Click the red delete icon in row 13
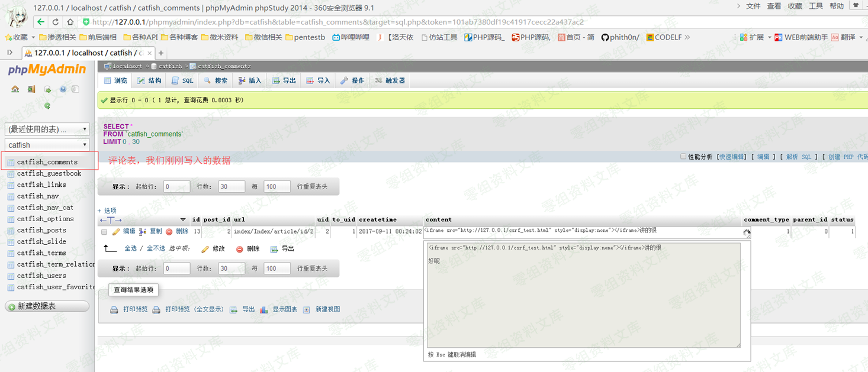The height and width of the screenshot is (372, 868). (x=169, y=232)
